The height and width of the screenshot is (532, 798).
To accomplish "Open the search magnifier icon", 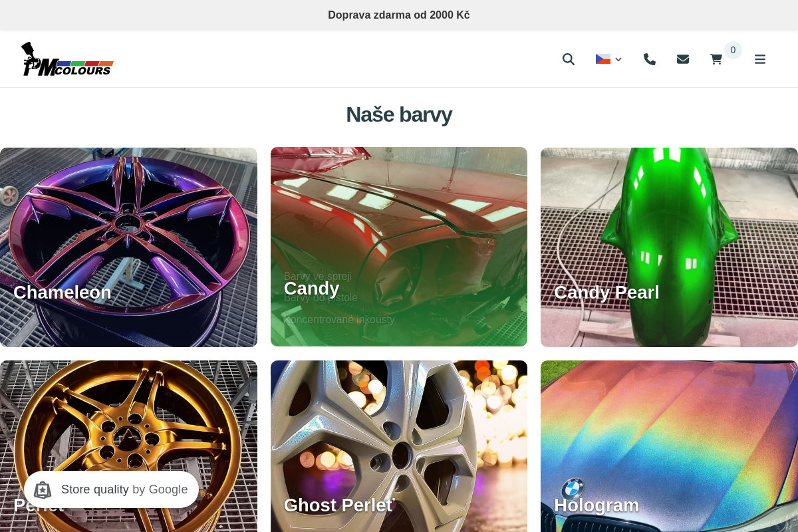I will (568, 59).
